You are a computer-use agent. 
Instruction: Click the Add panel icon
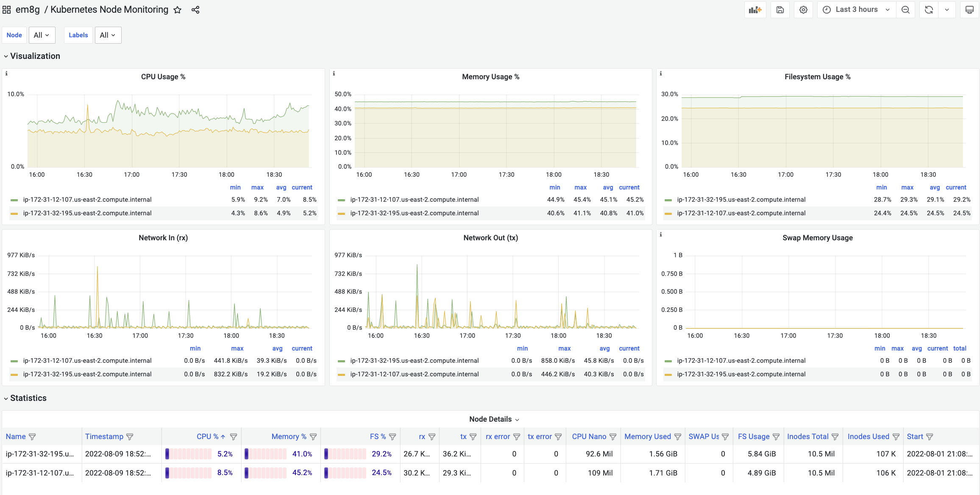[755, 10]
